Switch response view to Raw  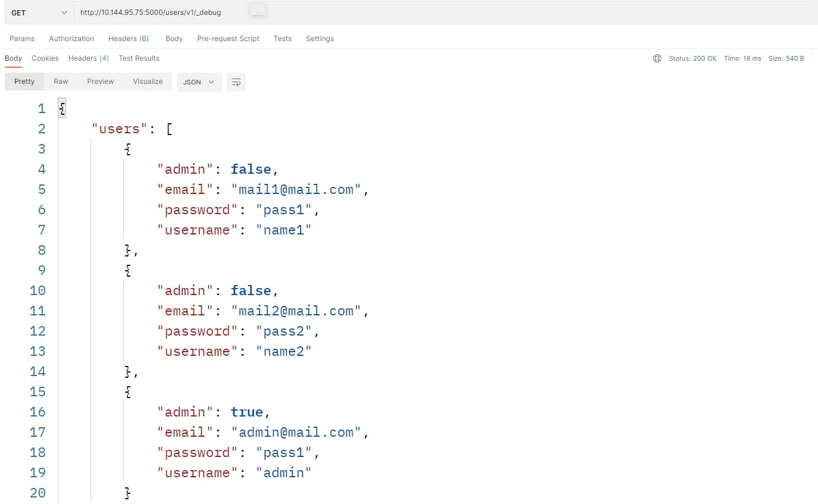point(61,82)
